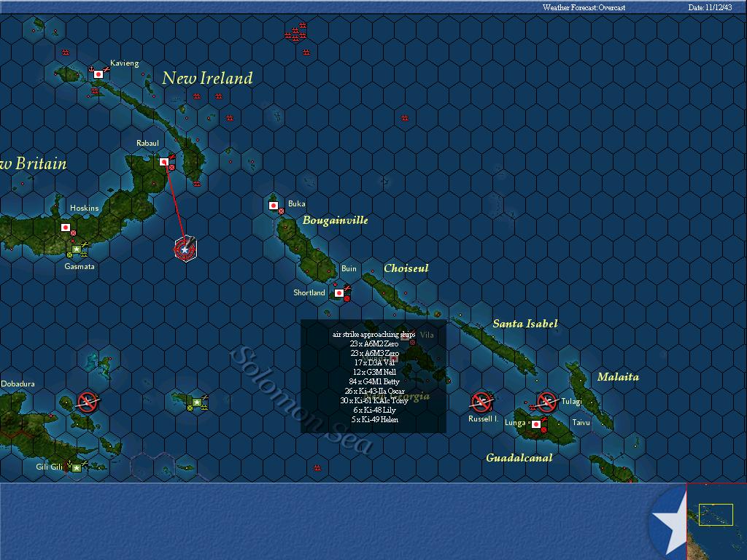This screenshot has width=747, height=560.
Task: Select the Allied star base at Gasmata
Action: [x=76, y=249]
